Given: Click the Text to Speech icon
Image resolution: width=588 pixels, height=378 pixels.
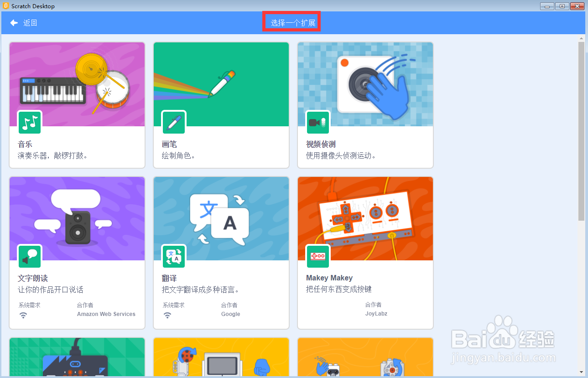Looking at the screenshot, I should point(30,256).
